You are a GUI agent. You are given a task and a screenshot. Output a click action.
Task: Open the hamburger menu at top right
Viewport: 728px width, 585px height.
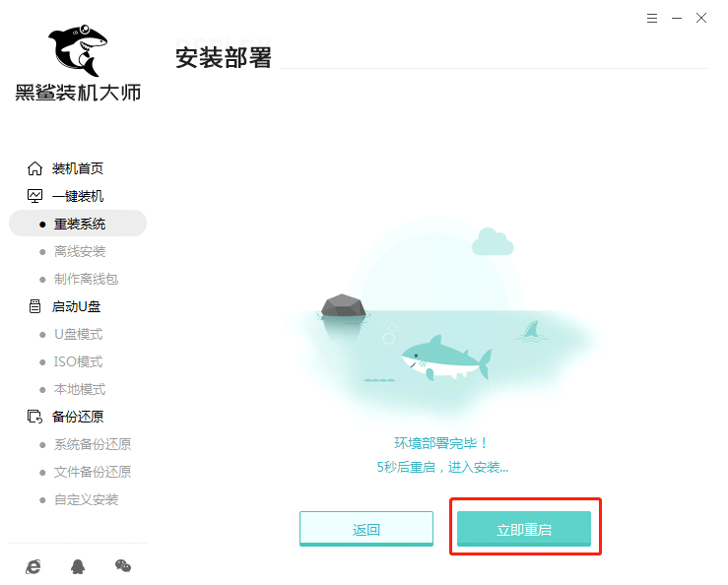tap(652, 18)
